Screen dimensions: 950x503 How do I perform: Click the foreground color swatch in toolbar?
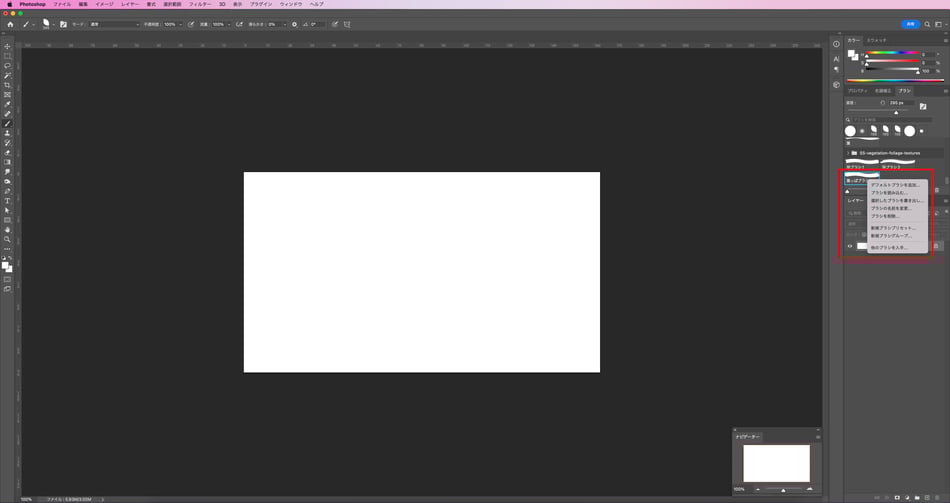click(x=5, y=265)
